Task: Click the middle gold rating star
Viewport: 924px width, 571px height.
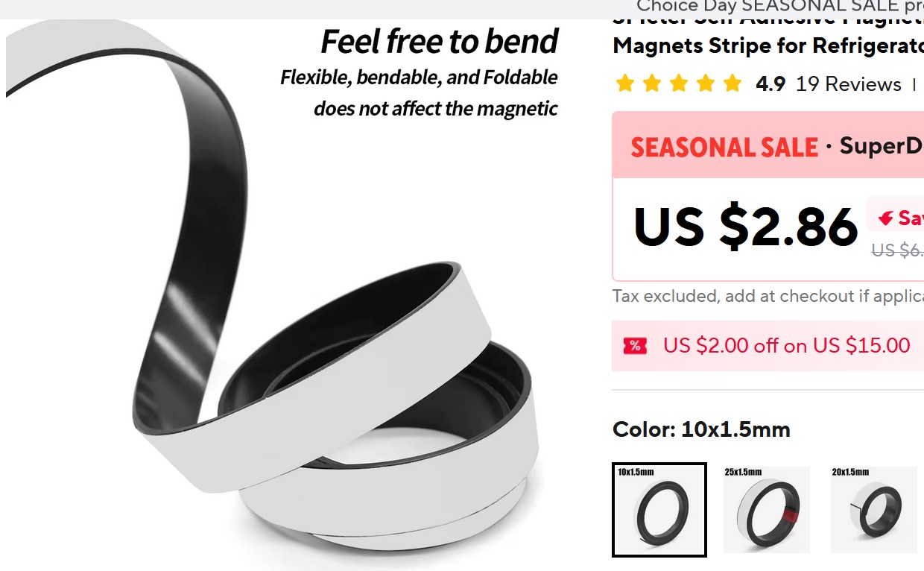Action: (x=679, y=83)
